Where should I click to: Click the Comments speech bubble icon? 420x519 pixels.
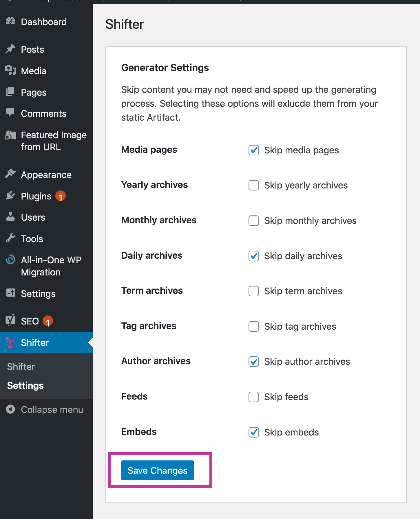point(10,113)
